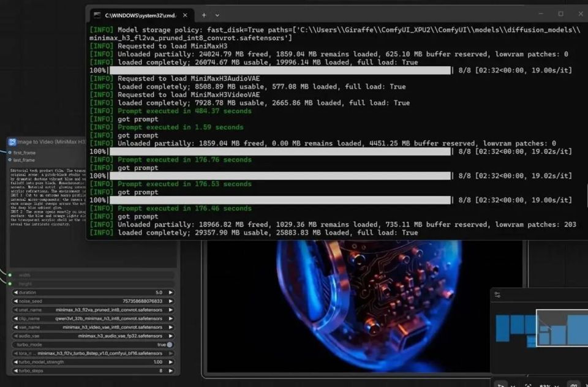Click "Requested to load MiniMaxH3AudioVAE" line

(x=189, y=78)
